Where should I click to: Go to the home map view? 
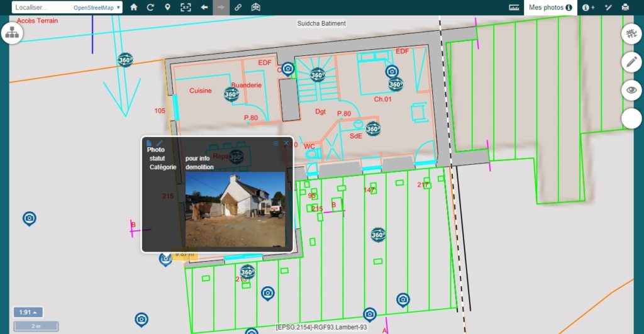pyautogui.click(x=134, y=8)
